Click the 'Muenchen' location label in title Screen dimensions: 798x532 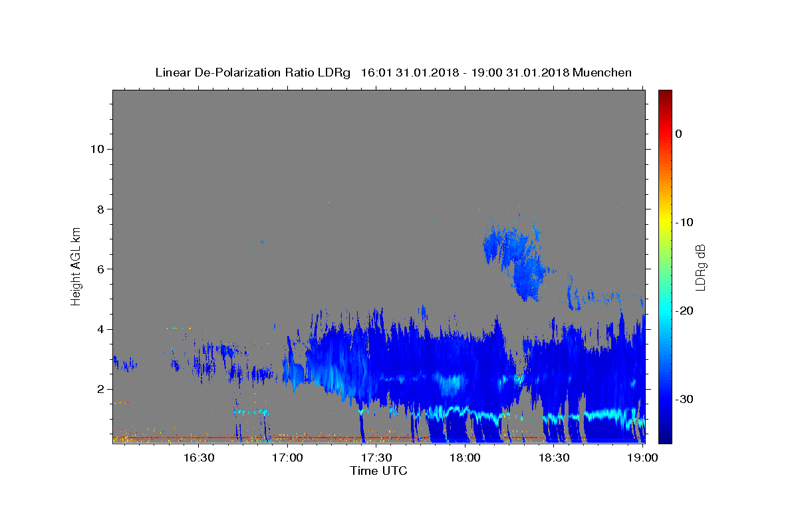602,72
